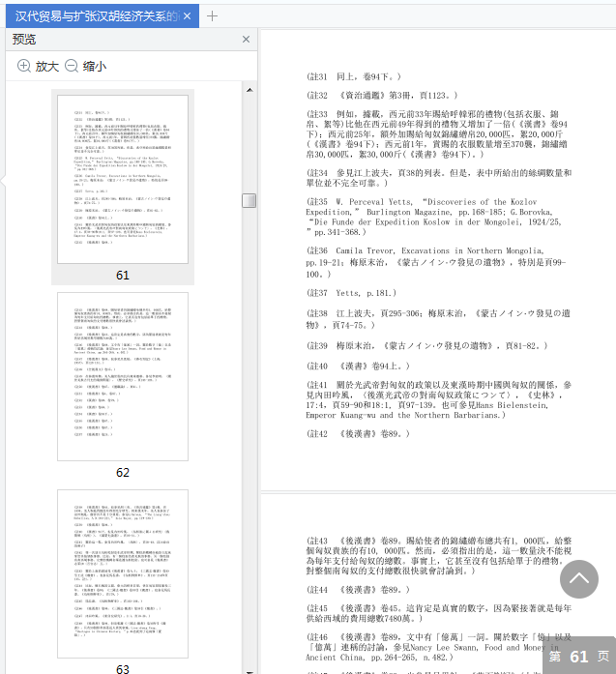
Task: Open page 62 thumbnail in preview
Action: click(123, 376)
